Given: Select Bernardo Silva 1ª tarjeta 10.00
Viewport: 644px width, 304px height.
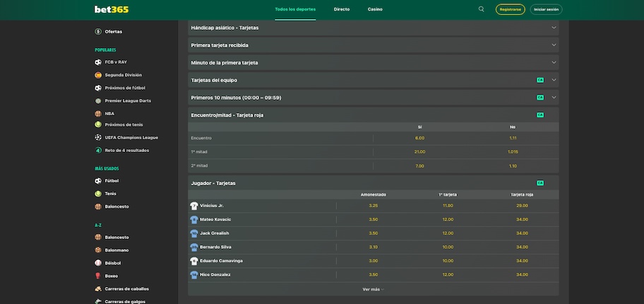Looking at the screenshot, I should (x=448, y=247).
